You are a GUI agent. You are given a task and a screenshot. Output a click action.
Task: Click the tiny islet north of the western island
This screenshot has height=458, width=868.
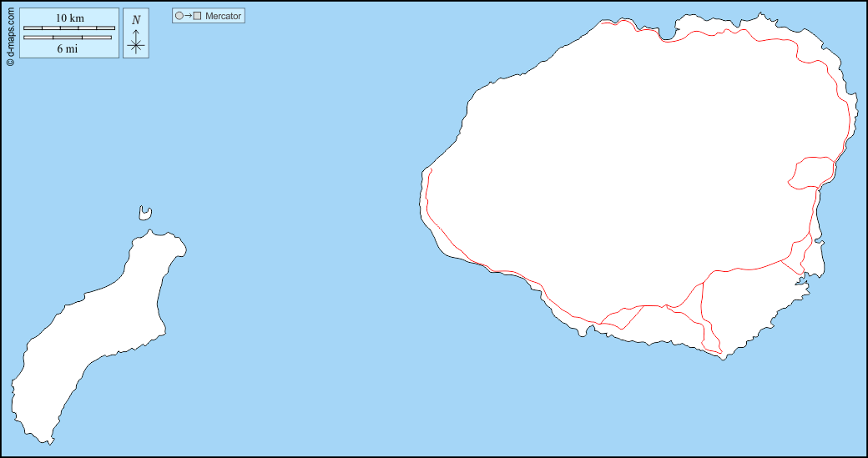tap(145, 214)
